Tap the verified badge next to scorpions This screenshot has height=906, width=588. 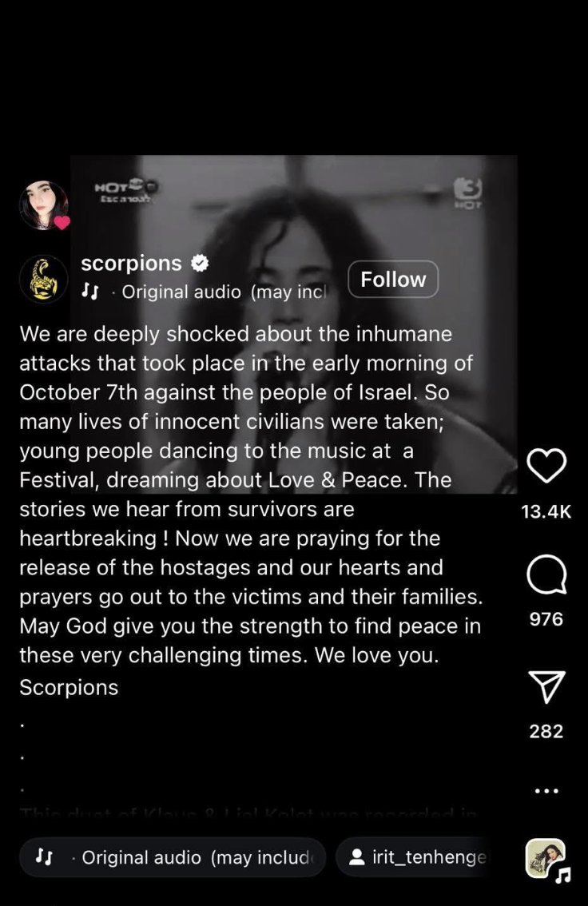click(x=199, y=264)
